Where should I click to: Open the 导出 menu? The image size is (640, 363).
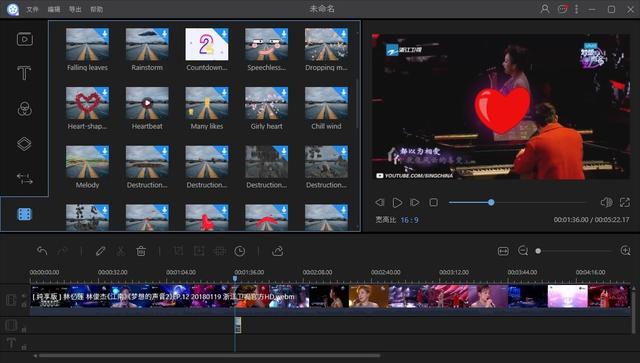(75, 9)
